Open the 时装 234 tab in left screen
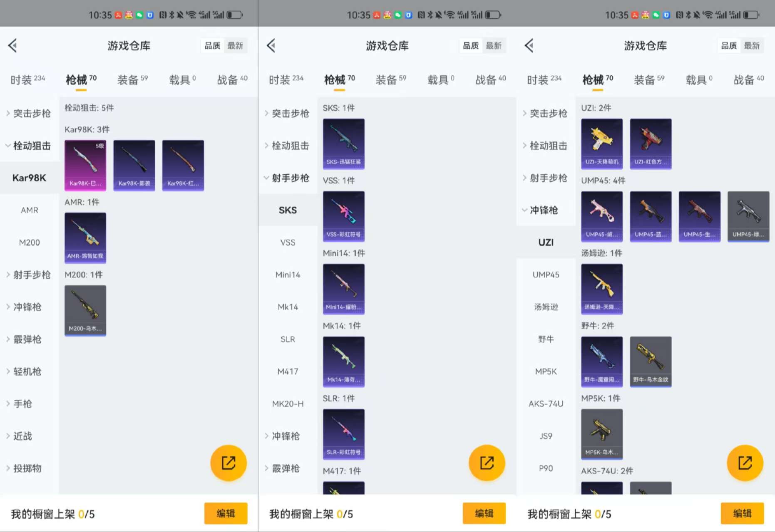 (27, 79)
